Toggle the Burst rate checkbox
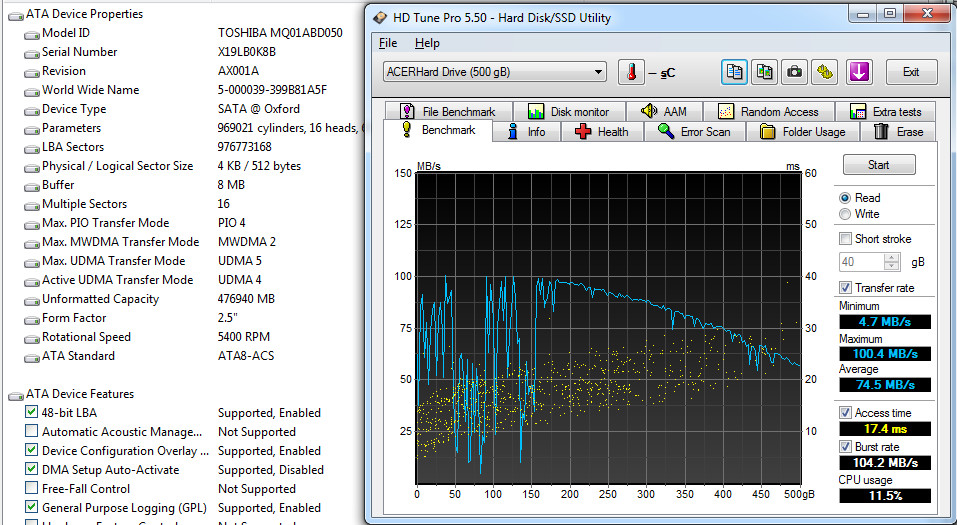This screenshot has height=525, width=957. (x=846, y=446)
